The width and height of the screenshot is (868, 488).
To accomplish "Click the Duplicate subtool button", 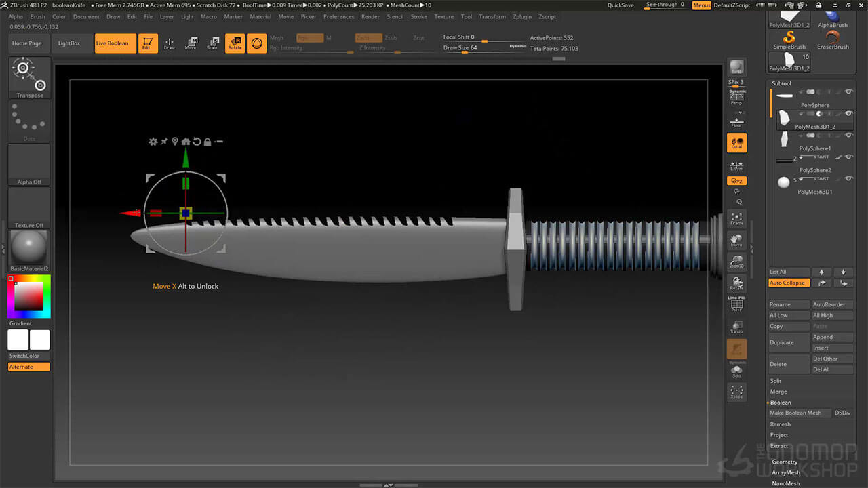I will [x=788, y=342].
